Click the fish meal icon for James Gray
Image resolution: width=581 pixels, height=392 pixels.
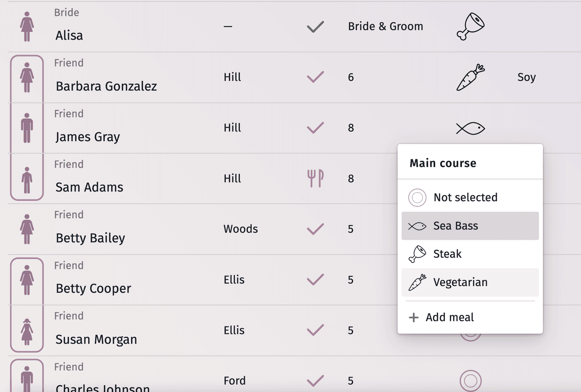469,128
